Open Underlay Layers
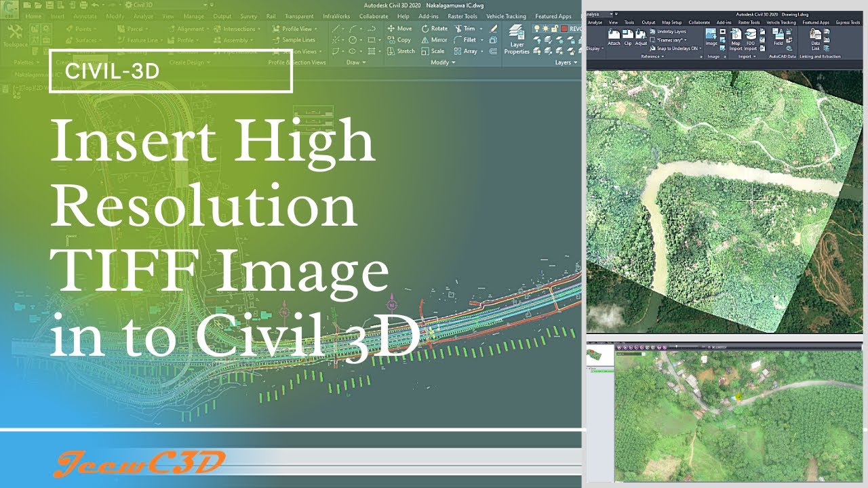868x488 pixels. coord(669,31)
